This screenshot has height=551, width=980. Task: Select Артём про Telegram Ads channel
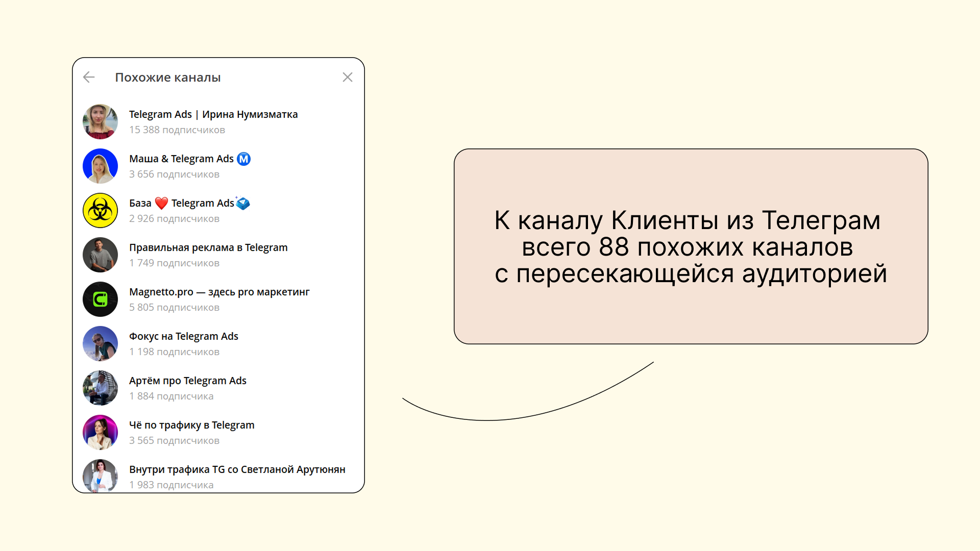point(188,381)
